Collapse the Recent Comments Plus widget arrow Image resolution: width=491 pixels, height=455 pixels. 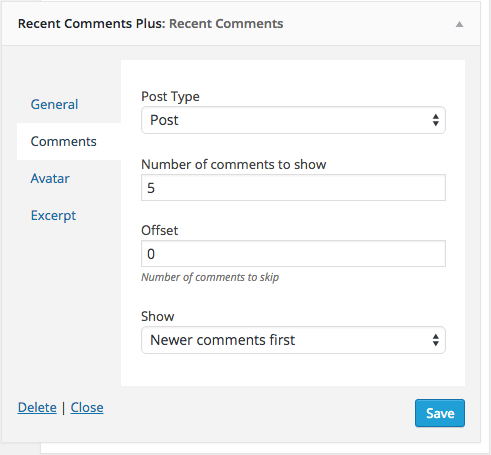[x=459, y=24]
